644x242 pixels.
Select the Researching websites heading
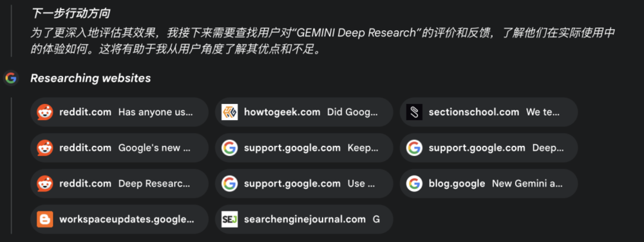90,78
